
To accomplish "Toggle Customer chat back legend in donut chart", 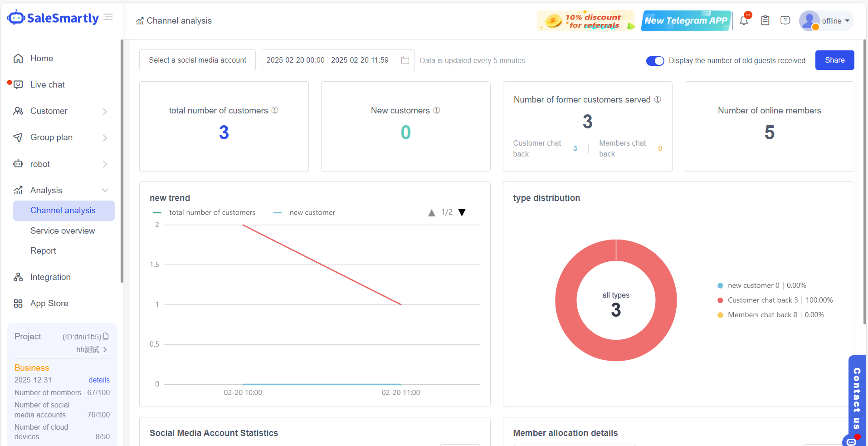I will (762, 300).
